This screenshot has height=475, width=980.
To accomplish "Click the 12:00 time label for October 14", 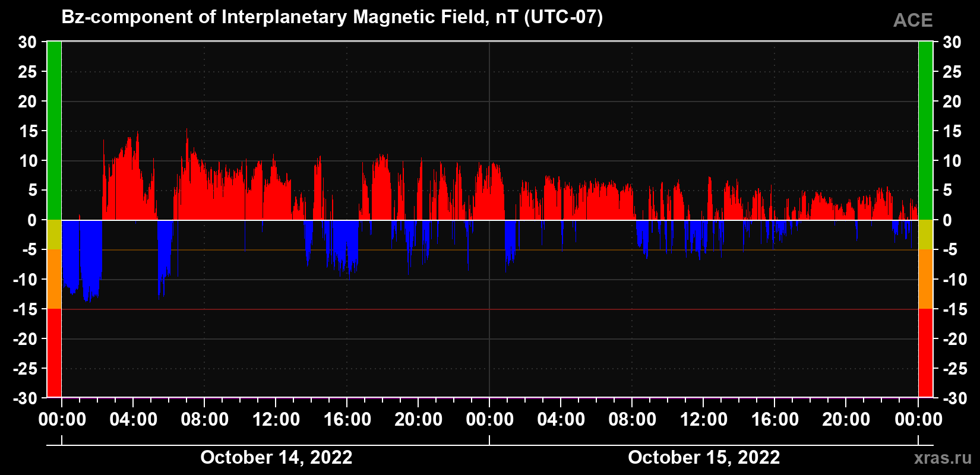I will point(276,419).
